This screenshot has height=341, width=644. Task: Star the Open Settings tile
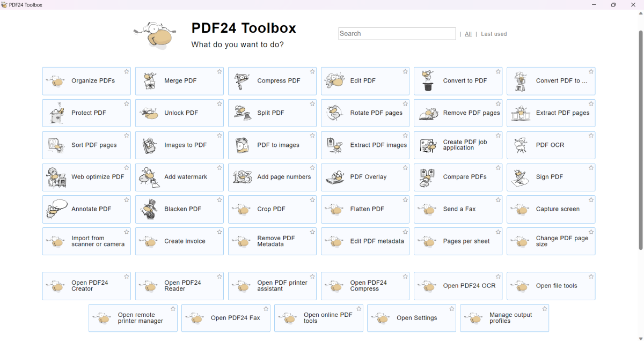coord(452,309)
